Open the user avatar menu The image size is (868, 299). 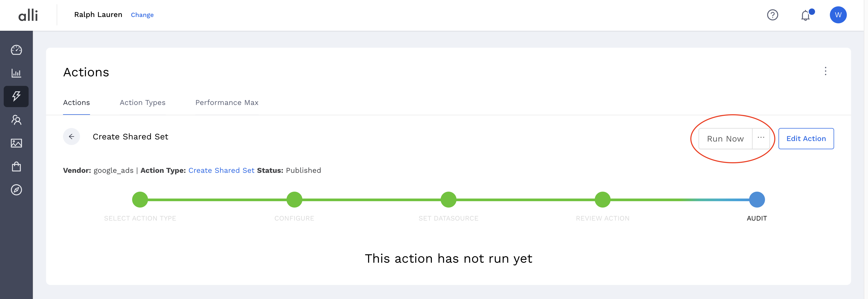click(x=838, y=15)
